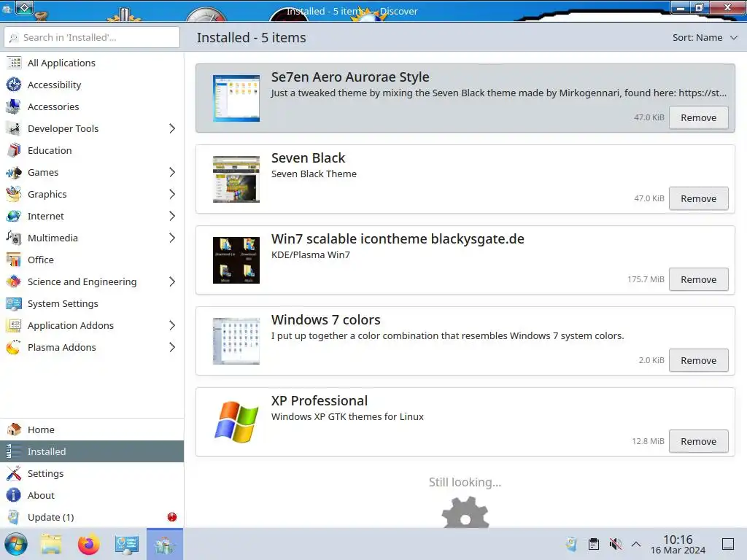This screenshot has width=747, height=560.
Task: Click the System Settings icon
Action: coord(14,304)
